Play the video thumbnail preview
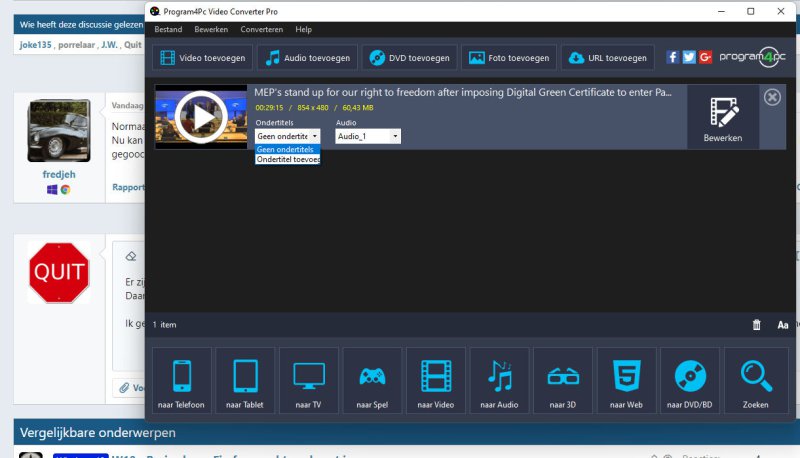800x458 pixels. (x=200, y=117)
